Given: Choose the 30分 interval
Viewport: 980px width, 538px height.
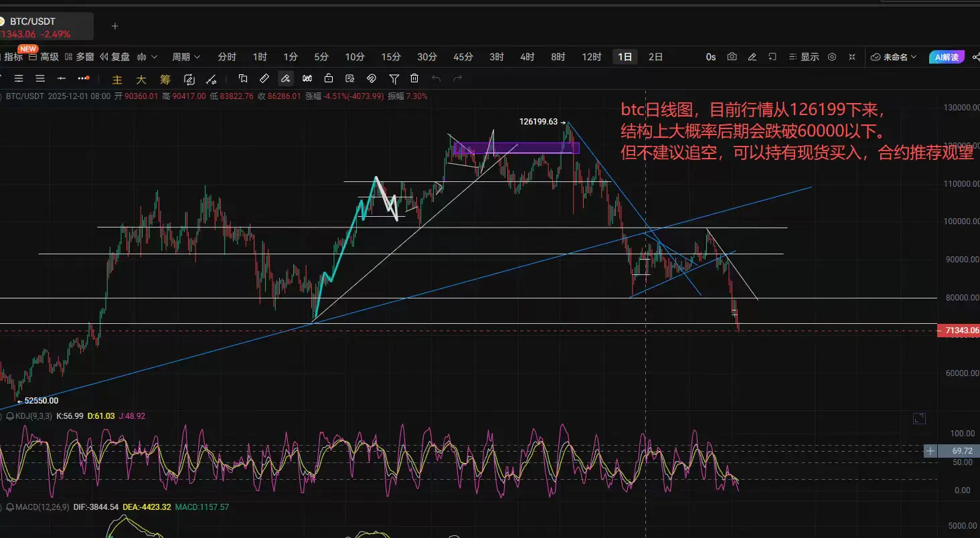Looking at the screenshot, I should click(x=427, y=57).
